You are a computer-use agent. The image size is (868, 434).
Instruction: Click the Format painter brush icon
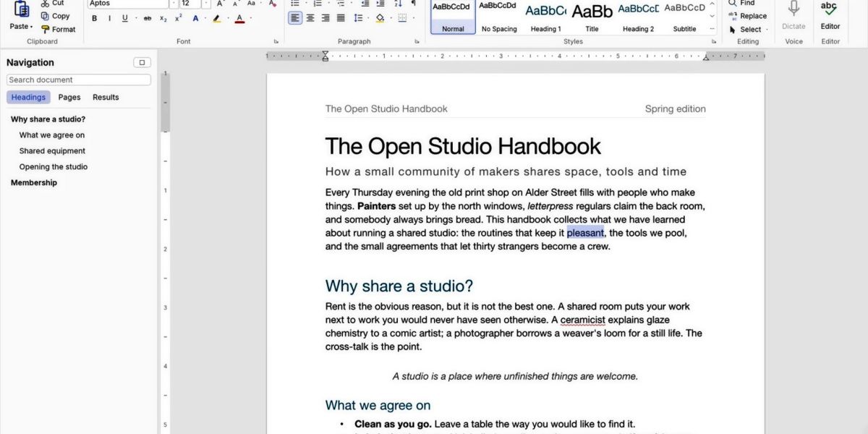click(45, 30)
